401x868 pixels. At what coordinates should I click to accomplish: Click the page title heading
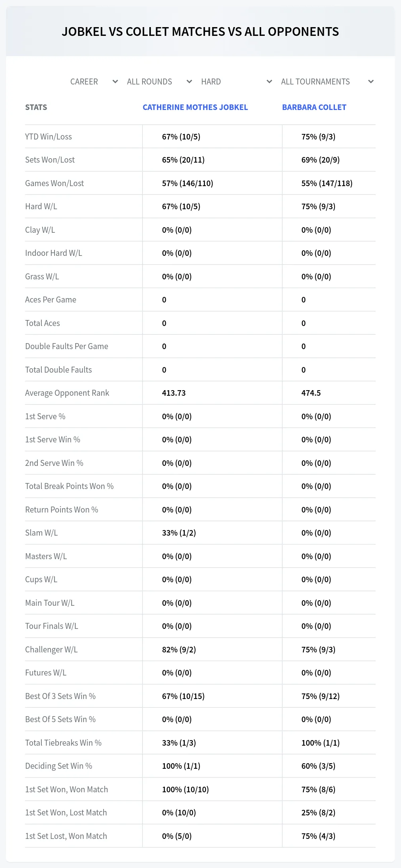coord(200,31)
